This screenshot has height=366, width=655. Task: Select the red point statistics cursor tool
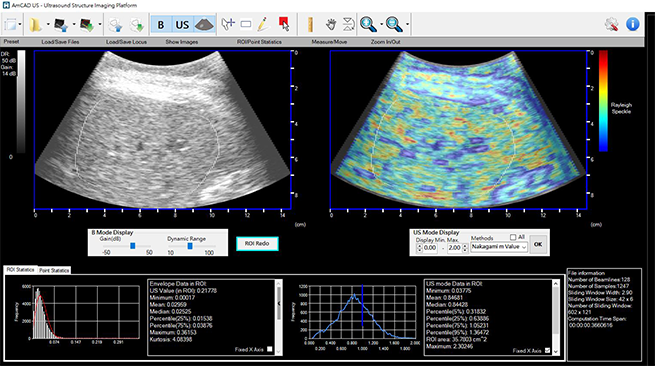coord(284,24)
